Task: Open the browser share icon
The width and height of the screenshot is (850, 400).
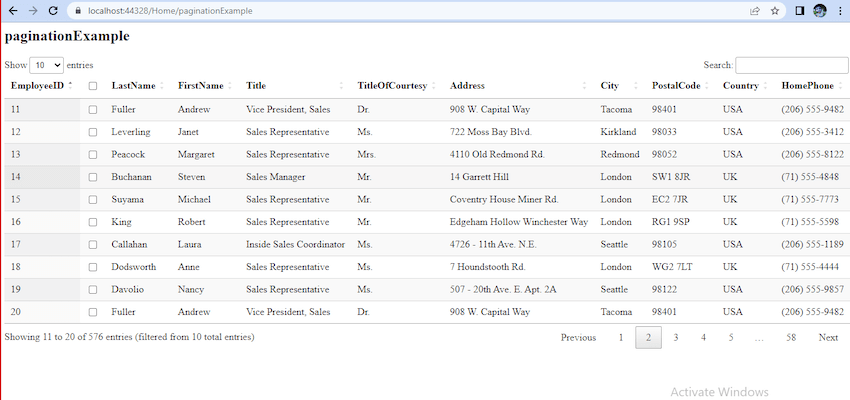Action: 755,10
